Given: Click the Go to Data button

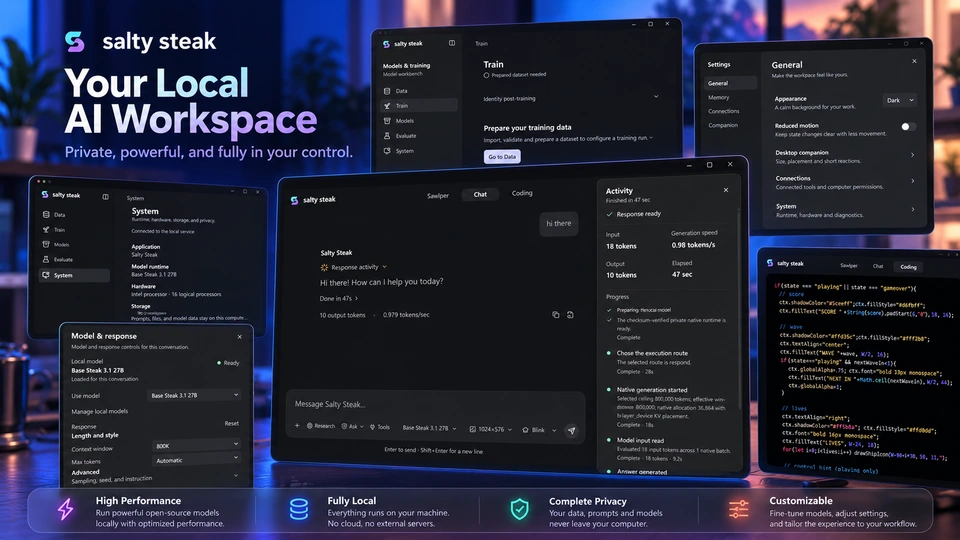Looking at the screenshot, I should point(502,157).
